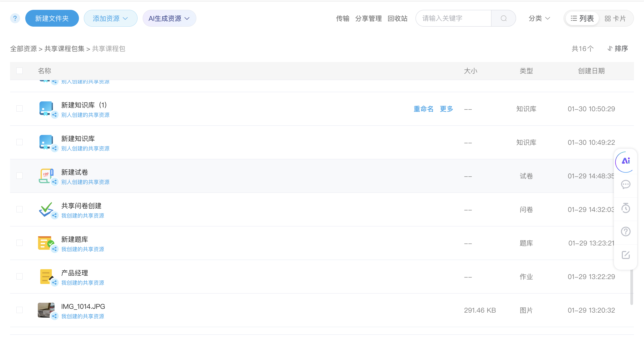Viewport: 644px width, 337px height.
Task: Open the 分类 dropdown
Action: coord(539,18)
